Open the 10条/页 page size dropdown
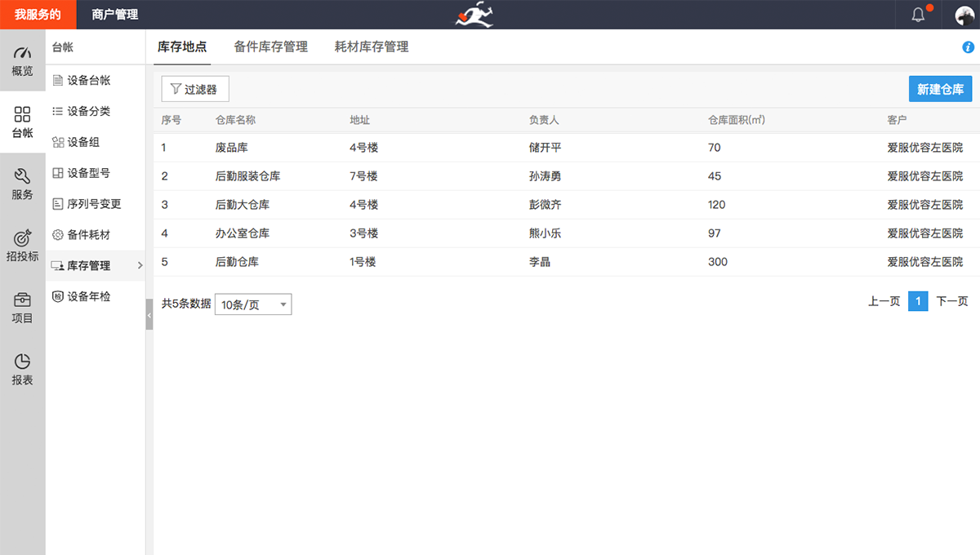 (252, 304)
